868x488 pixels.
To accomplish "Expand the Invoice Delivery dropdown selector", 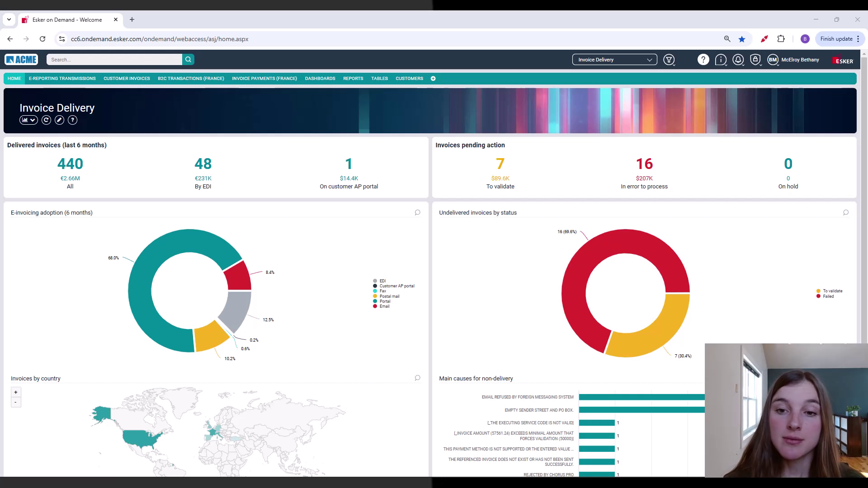I will [x=614, y=60].
